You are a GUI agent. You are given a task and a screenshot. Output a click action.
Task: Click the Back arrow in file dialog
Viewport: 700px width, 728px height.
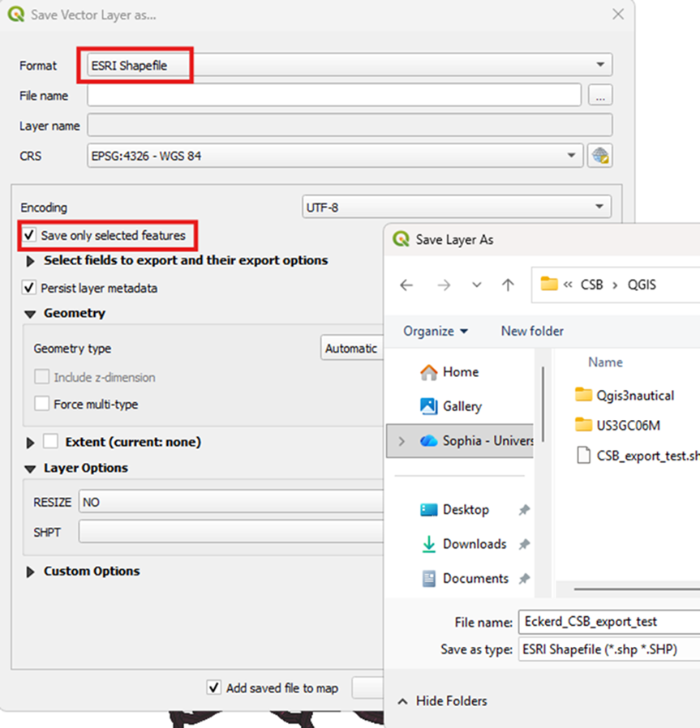pyautogui.click(x=406, y=285)
